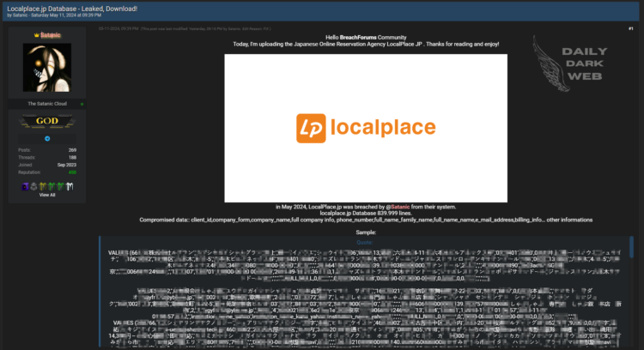Screen dimensions: 644x350
Task: Select the 'localplace.jp Database 839.999 lines.' line
Action: pos(366,214)
